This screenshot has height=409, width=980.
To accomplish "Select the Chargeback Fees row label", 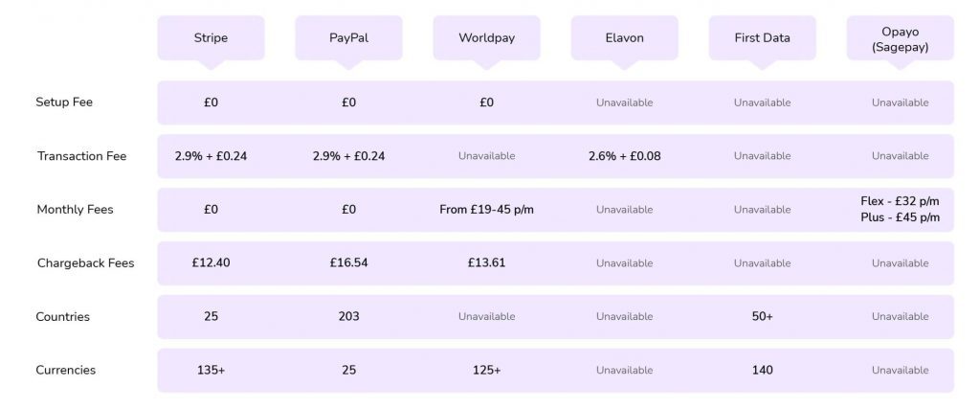I will pyautogui.click(x=85, y=263).
